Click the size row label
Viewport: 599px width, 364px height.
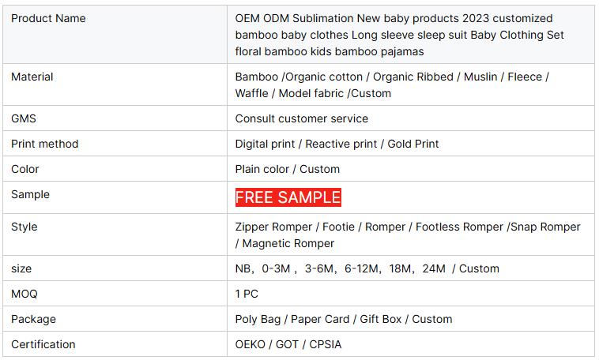(x=21, y=268)
